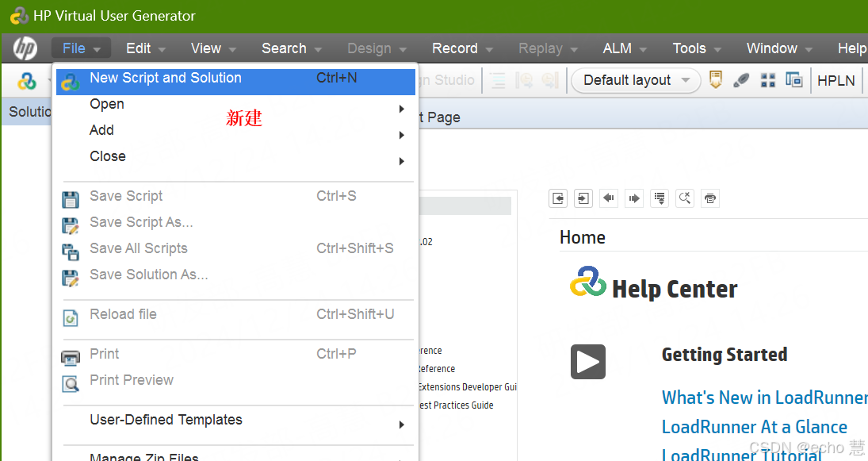Open the View menu
The width and height of the screenshot is (868, 461).
click(213, 48)
